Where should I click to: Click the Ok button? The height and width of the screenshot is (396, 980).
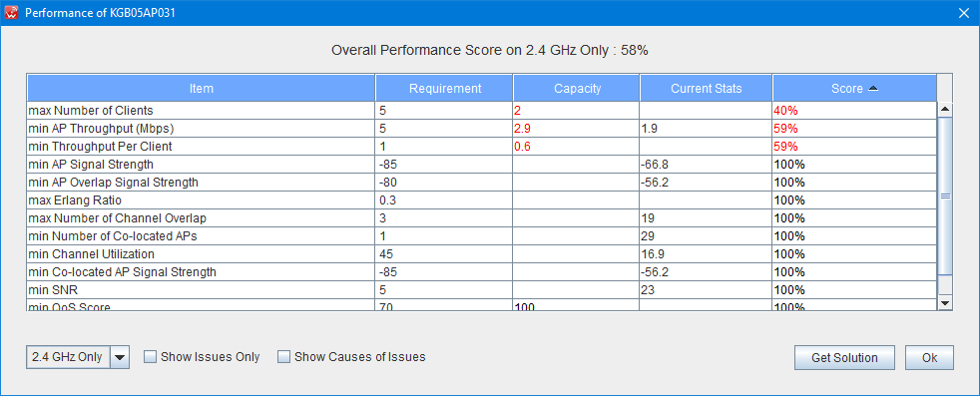coord(929,358)
